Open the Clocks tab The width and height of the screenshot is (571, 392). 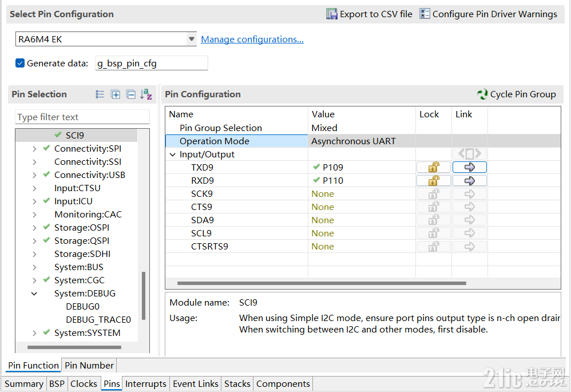tap(84, 383)
